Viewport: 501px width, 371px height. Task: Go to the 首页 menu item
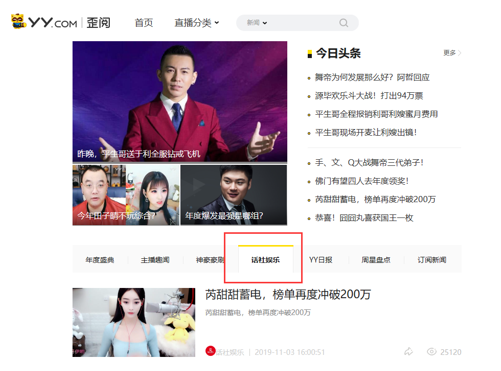tap(144, 23)
